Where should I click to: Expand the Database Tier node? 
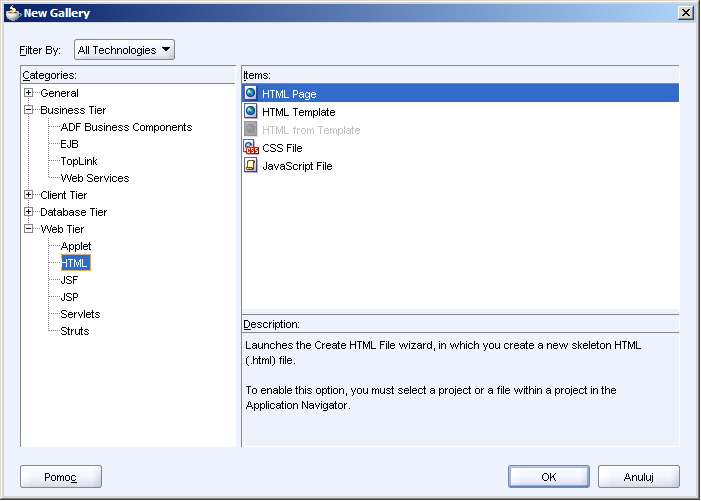(29, 211)
